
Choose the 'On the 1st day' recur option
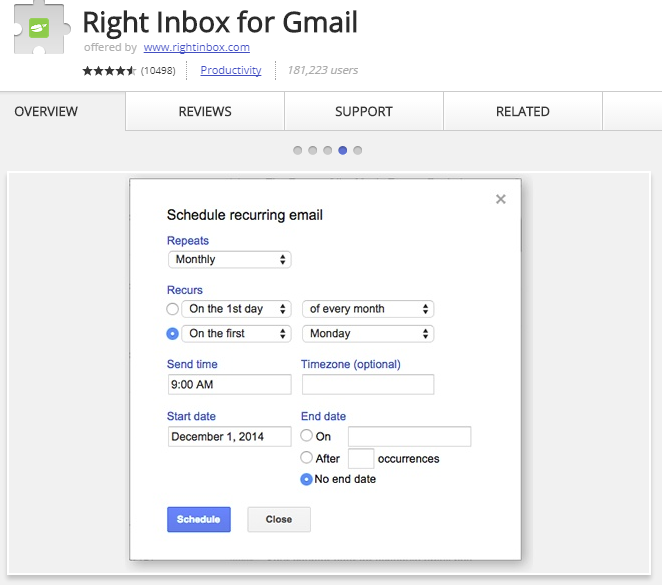[172, 309]
